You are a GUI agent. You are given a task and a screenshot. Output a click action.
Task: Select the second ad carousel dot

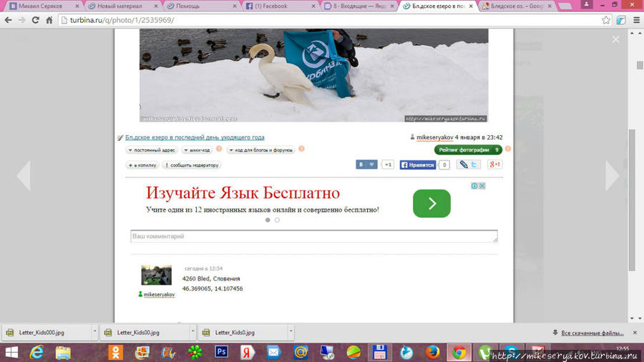coord(278,220)
